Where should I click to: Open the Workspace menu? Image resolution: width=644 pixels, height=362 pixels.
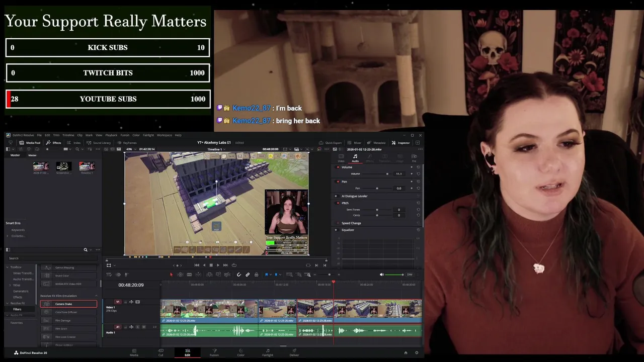click(x=165, y=135)
